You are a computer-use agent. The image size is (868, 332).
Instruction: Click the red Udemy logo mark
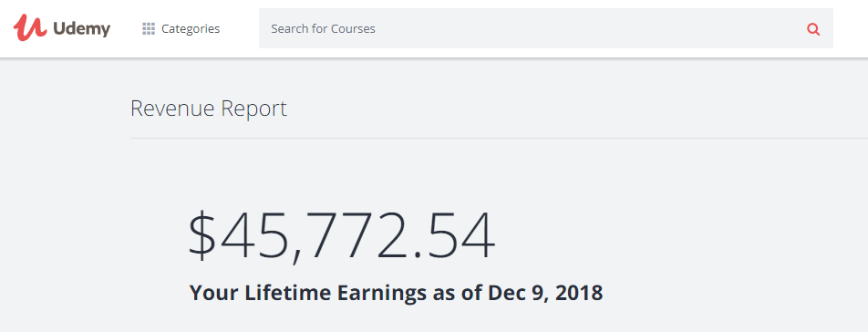[x=30, y=27]
